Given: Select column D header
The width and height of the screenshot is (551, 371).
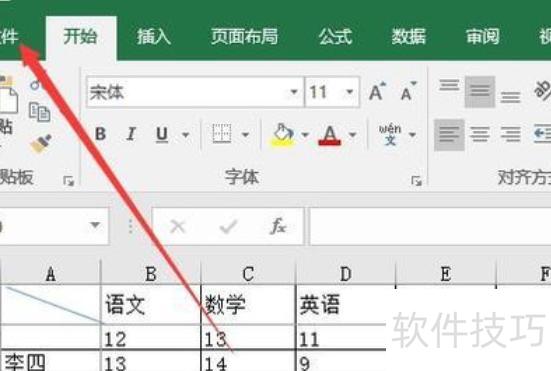Looking at the screenshot, I should pos(346,274).
